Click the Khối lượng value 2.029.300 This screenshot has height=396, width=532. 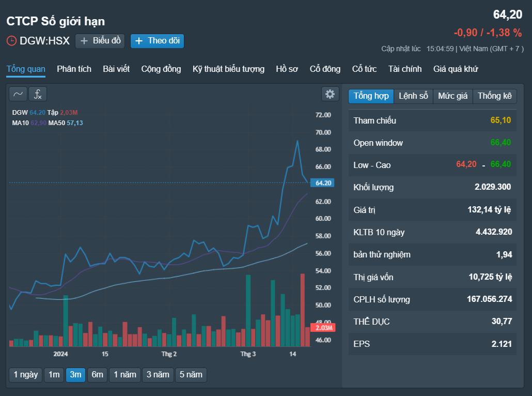(x=493, y=187)
